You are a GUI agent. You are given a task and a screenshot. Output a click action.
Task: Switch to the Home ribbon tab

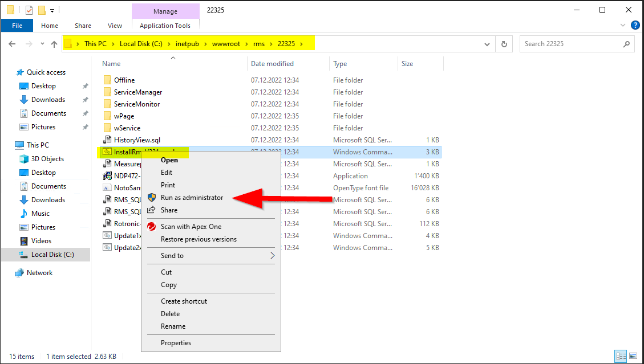tap(49, 26)
